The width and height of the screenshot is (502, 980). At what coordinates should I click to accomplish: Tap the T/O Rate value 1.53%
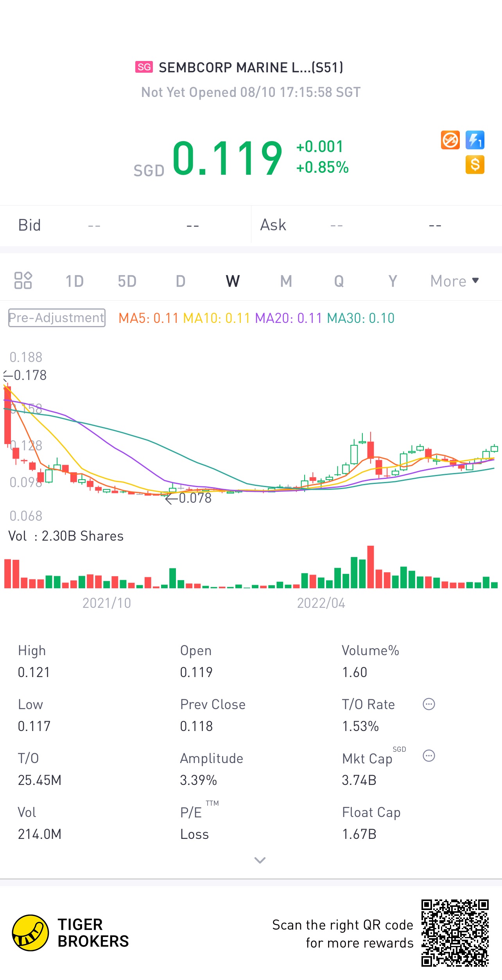coord(360,726)
